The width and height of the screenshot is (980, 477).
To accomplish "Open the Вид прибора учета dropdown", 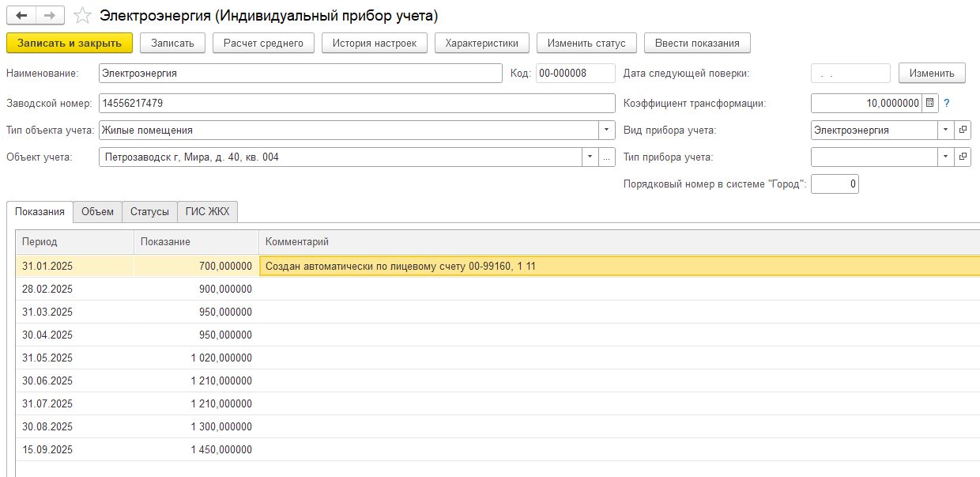I will pyautogui.click(x=946, y=131).
